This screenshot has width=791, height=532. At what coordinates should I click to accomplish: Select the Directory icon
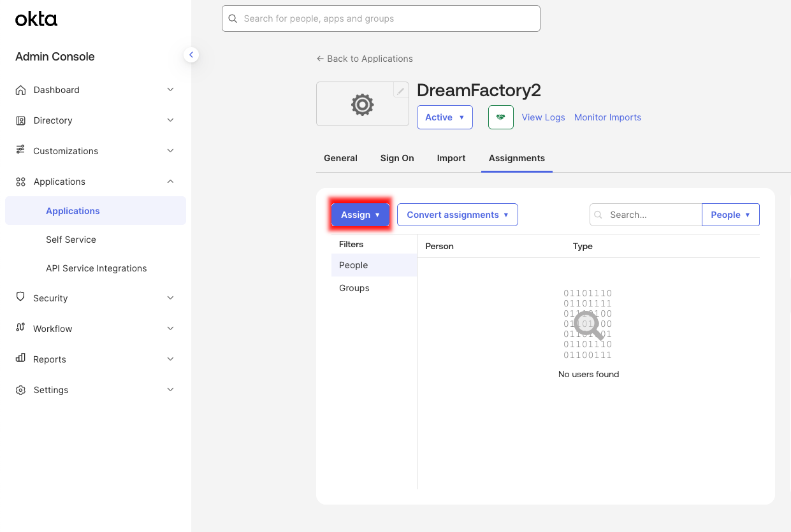pos(20,120)
